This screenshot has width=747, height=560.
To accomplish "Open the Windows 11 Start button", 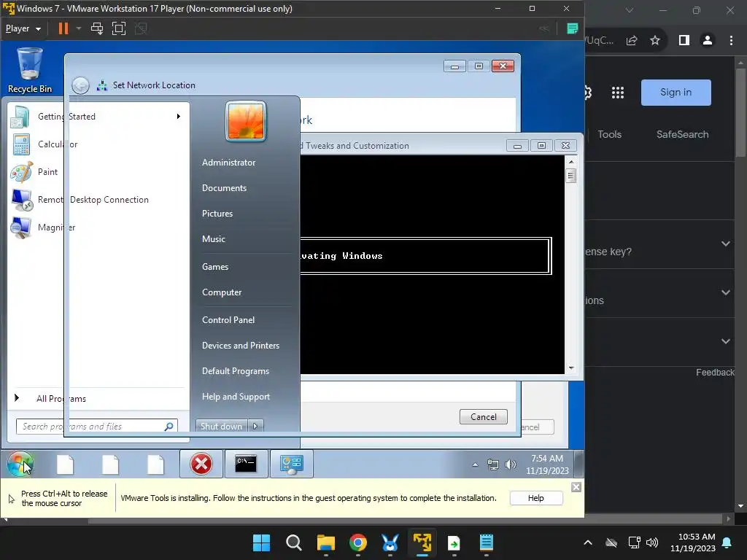I will point(261,542).
